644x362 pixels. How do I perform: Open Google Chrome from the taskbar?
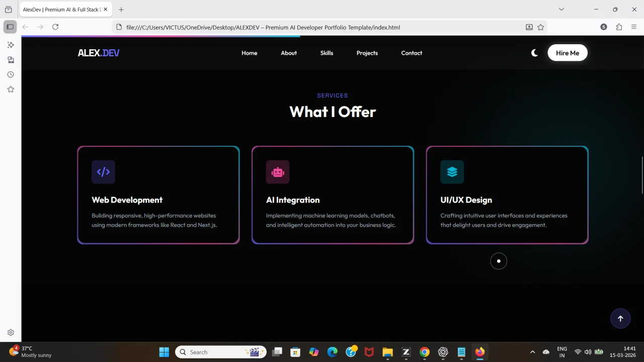coord(424,352)
